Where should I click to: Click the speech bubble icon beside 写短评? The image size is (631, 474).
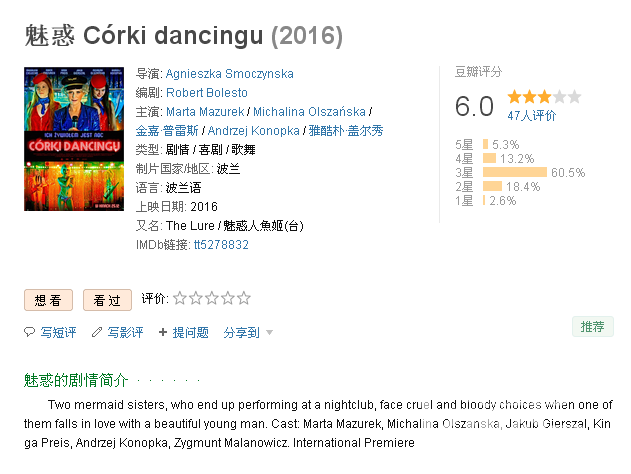click(x=29, y=332)
